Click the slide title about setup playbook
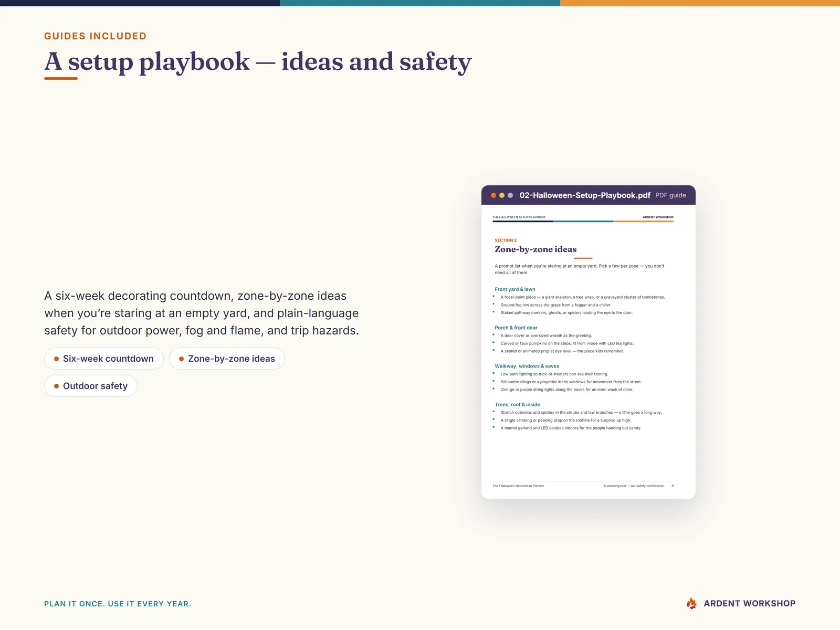840x630 pixels. tap(258, 62)
